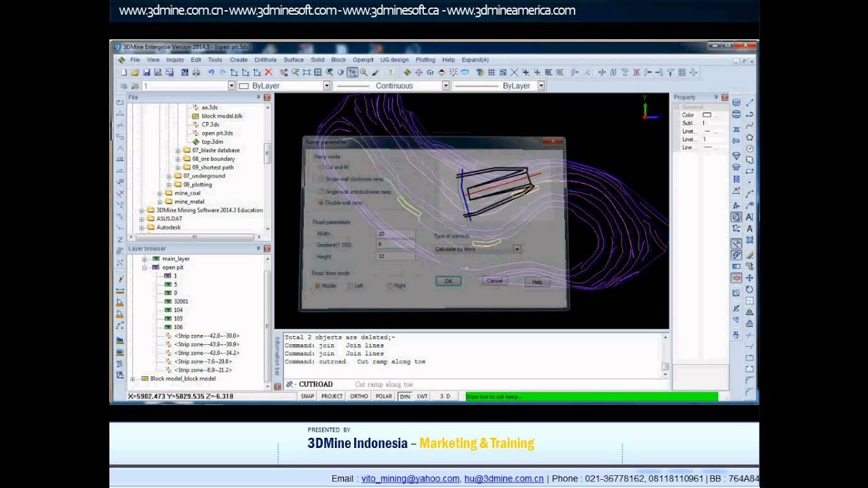Click the layer icon beside layer name box
868x488 pixels.
pyautogui.click(x=123, y=86)
